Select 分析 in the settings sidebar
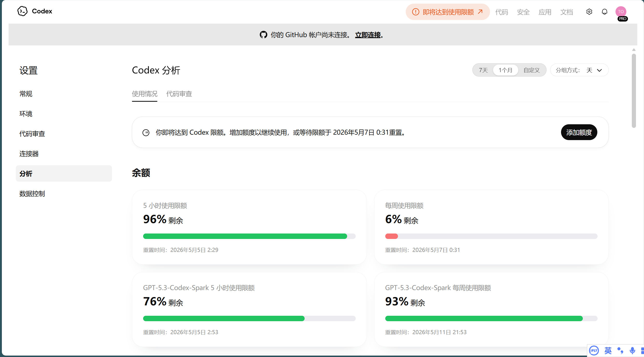This screenshot has height=357, width=644. click(64, 173)
